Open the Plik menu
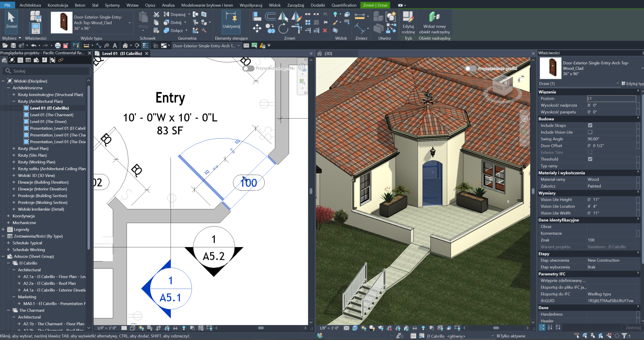 [x=7, y=5]
